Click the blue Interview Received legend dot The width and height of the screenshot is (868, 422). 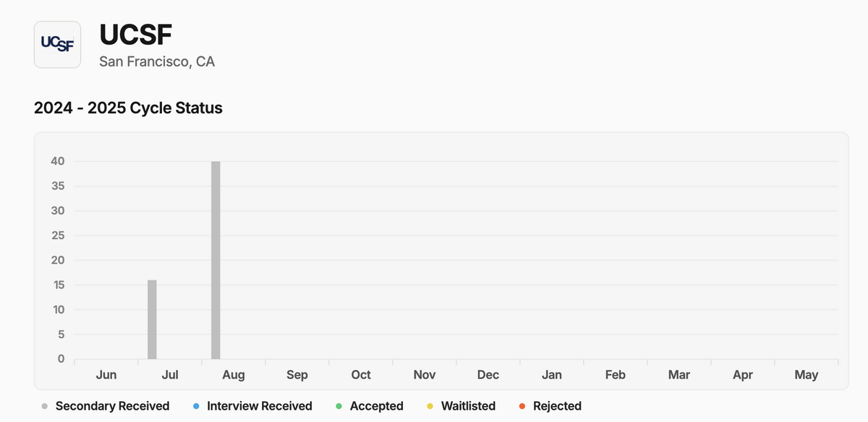click(197, 406)
